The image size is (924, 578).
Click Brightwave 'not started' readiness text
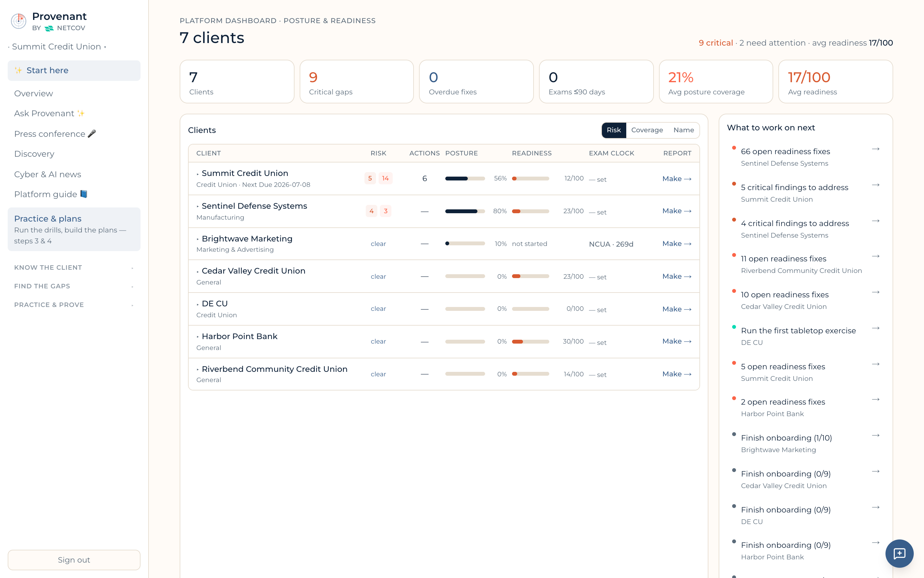[x=529, y=244]
